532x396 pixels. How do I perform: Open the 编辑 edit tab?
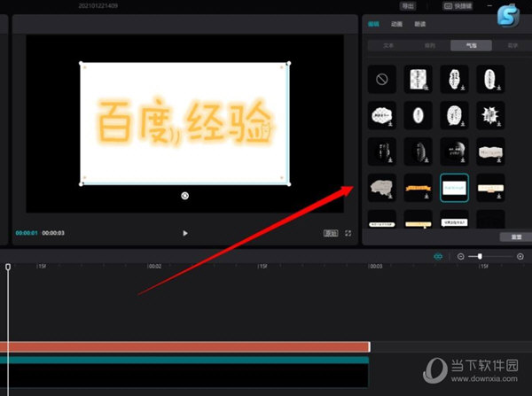[x=373, y=24]
